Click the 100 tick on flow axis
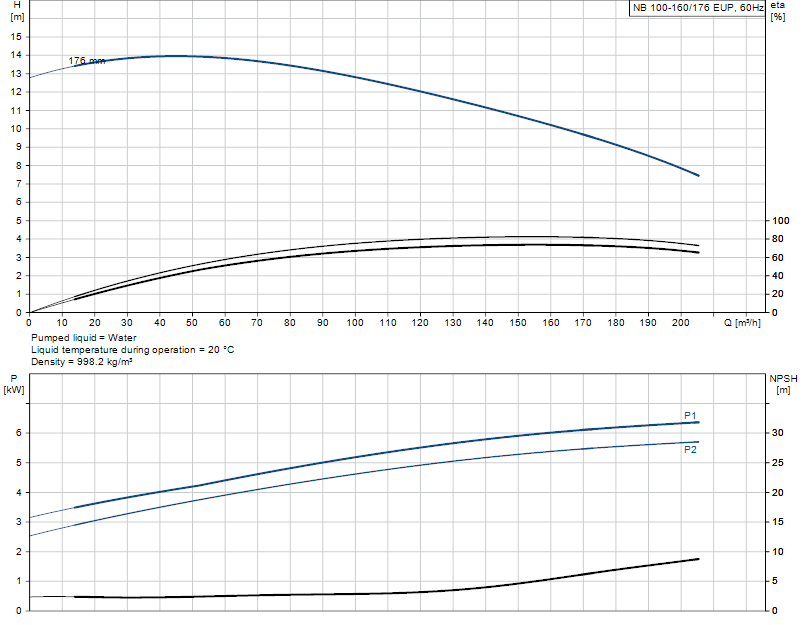This screenshot has width=803, height=625. pos(355,323)
